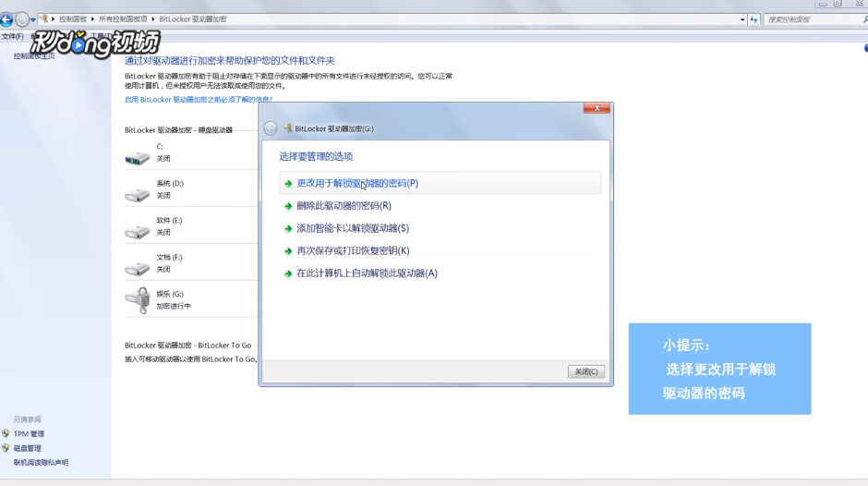The width and height of the screenshot is (868, 486).
Task: Click BitLocker 驱动器加密 breadcrumb item
Action: (193, 19)
